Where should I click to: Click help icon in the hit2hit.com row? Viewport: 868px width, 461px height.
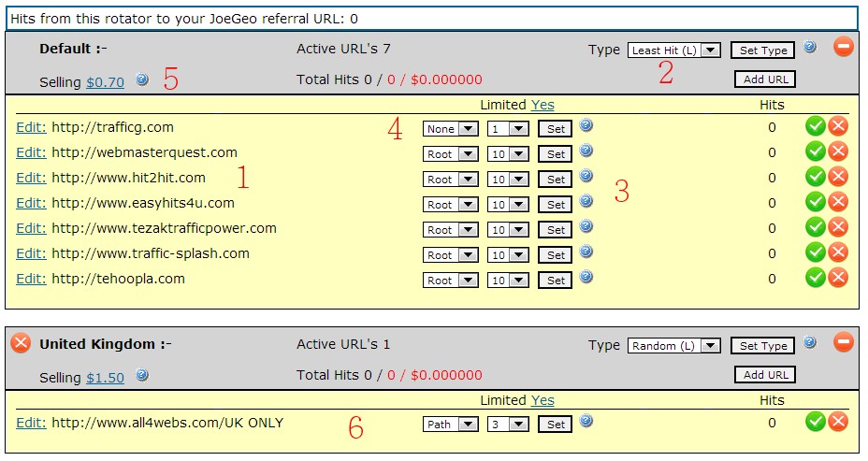(x=586, y=176)
